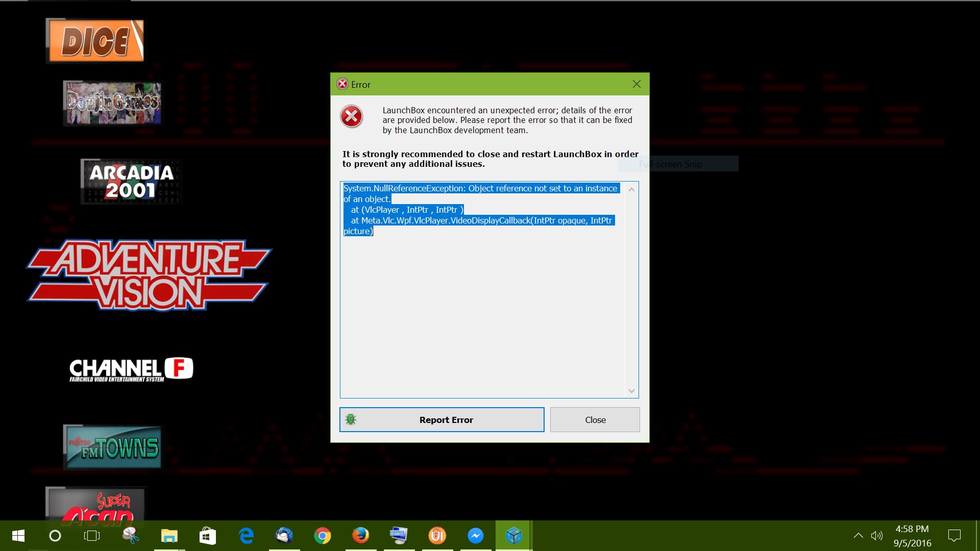This screenshot has width=980, height=551.
Task: Open Thunderbird mail from taskbar
Action: pos(284,536)
